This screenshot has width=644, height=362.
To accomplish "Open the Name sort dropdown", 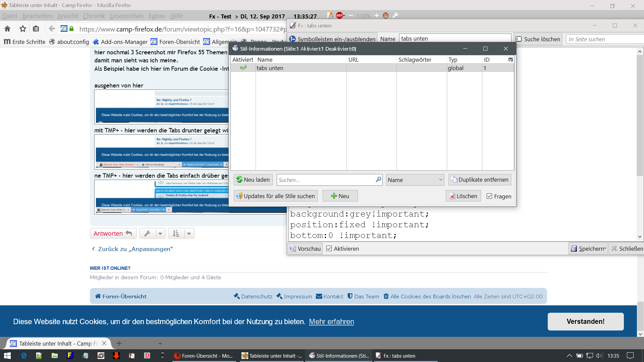I will pos(415,180).
